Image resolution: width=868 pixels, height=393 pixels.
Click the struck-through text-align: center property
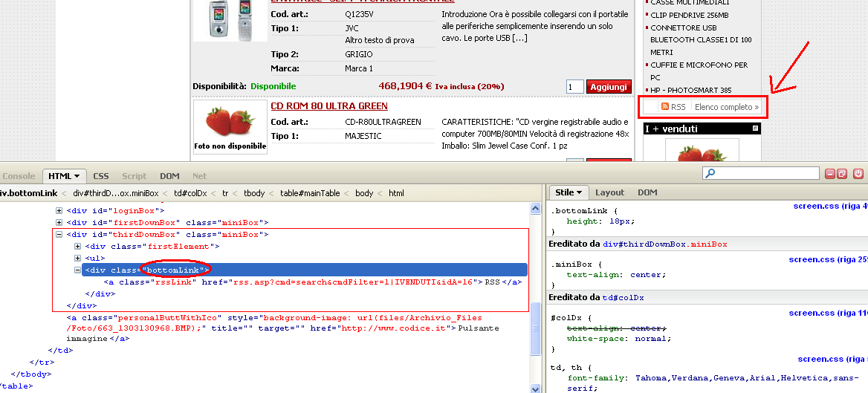[617, 328]
